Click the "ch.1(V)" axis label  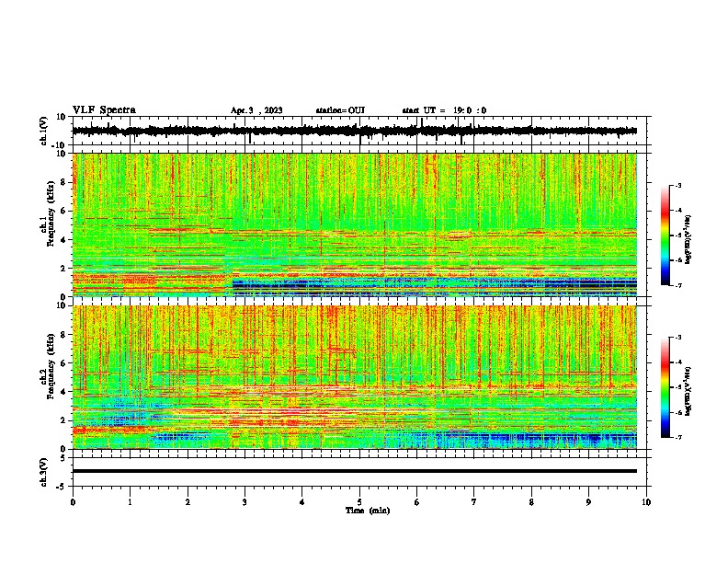click(x=44, y=131)
